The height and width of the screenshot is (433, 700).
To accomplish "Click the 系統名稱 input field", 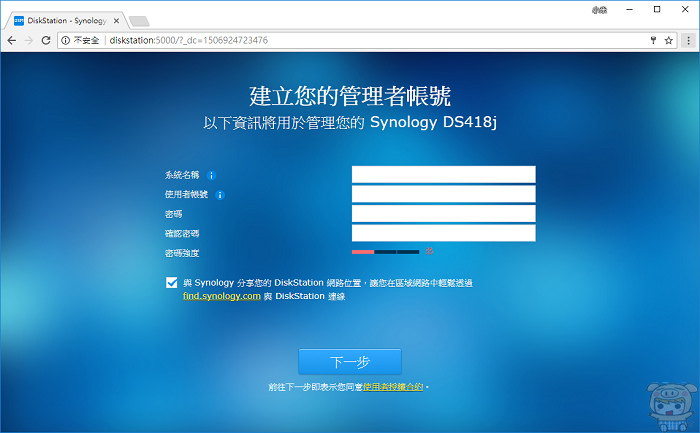I will coord(443,175).
